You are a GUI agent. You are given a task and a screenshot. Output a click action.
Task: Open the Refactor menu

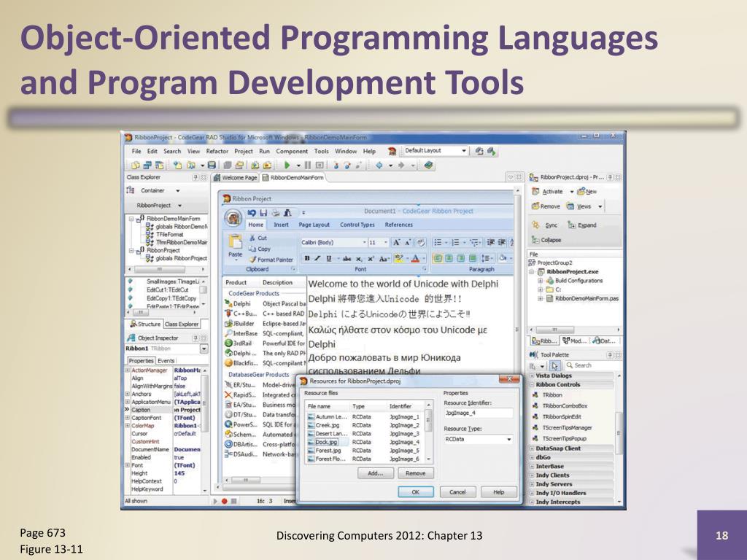click(x=217, y=151)
